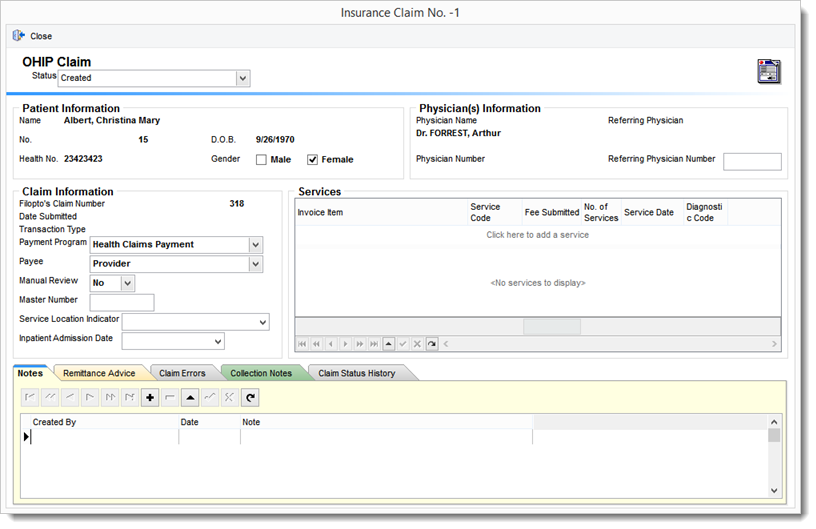
Task: Click physician name Dr. FORREST, Arthur
Action: 458,133
